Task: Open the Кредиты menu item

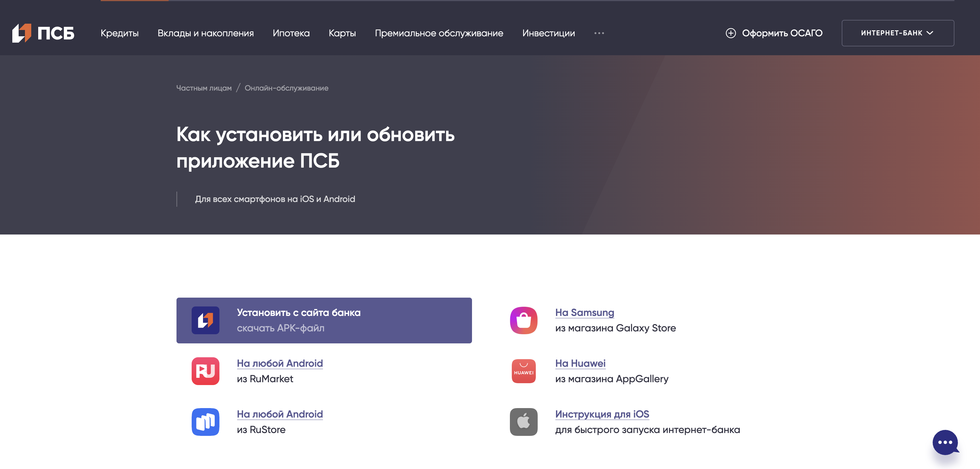Action: (x=119, y=33)
